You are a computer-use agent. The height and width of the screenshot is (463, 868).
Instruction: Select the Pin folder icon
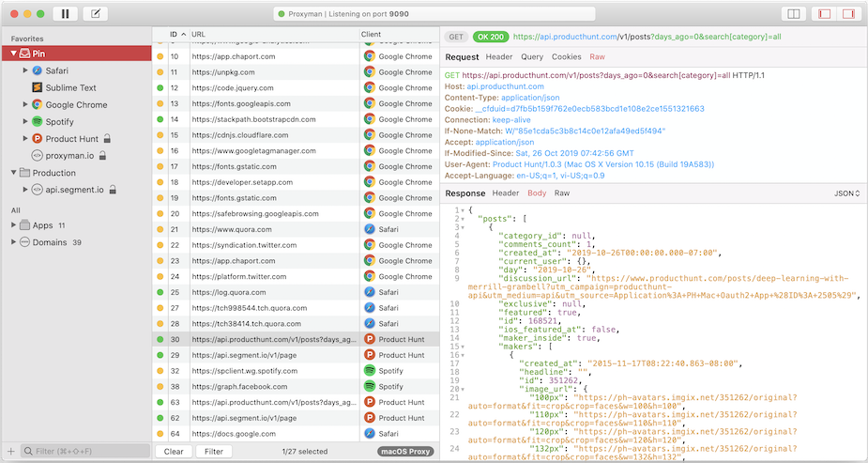[x=24, y=54]
